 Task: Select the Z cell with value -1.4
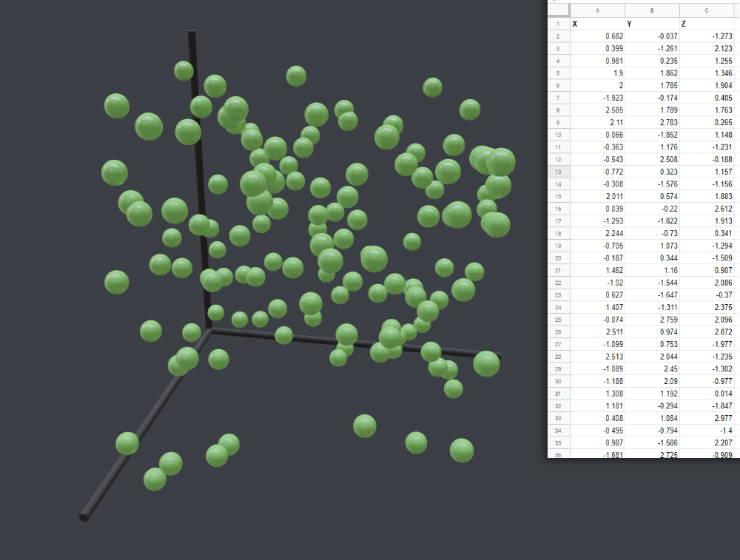pos(707,431)
